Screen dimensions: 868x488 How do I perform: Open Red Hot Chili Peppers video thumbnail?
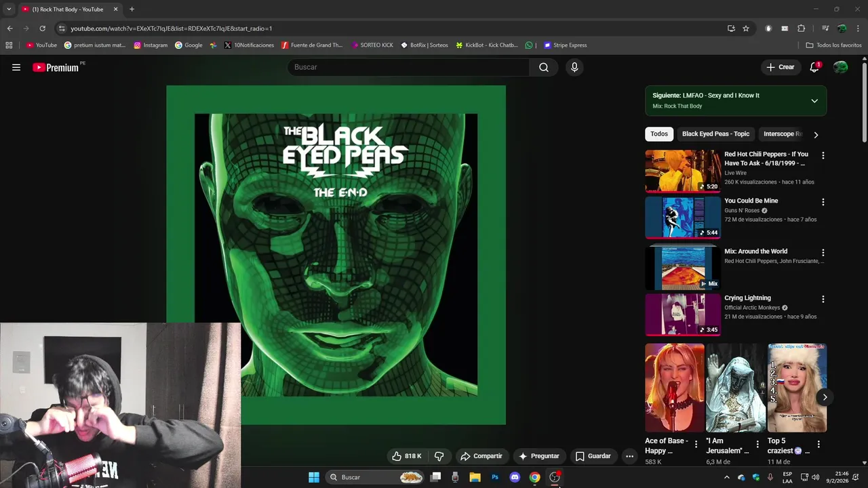point(683,171)
